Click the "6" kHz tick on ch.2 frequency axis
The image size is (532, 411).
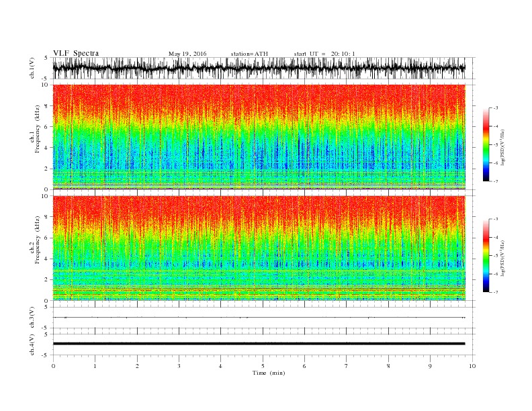tap(47, 238)
